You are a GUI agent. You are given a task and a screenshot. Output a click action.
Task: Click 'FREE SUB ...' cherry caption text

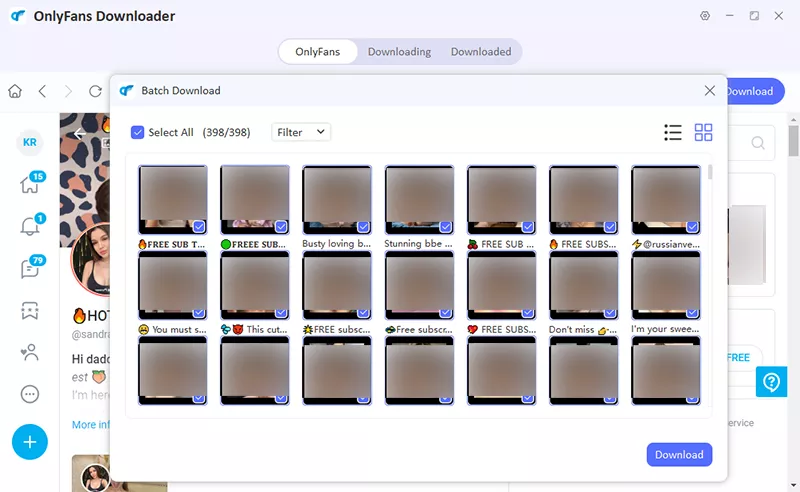click(x=501, y=244)
